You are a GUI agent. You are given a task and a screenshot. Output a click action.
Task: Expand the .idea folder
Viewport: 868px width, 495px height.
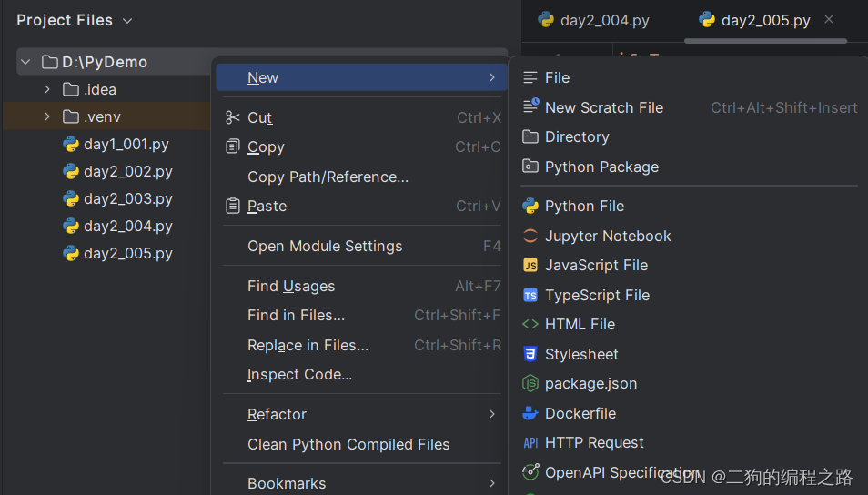tap(47, 89)
